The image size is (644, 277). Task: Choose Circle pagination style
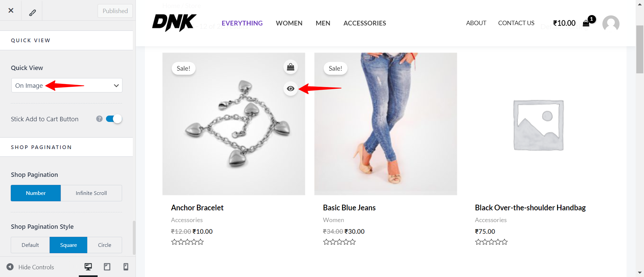point(104,245)
